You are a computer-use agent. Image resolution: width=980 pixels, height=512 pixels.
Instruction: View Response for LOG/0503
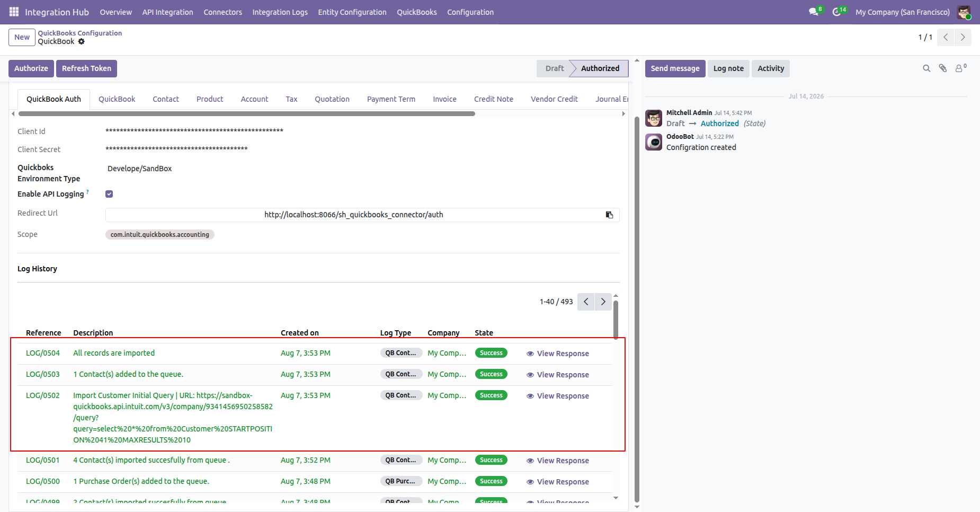click(x=558, y=375)
